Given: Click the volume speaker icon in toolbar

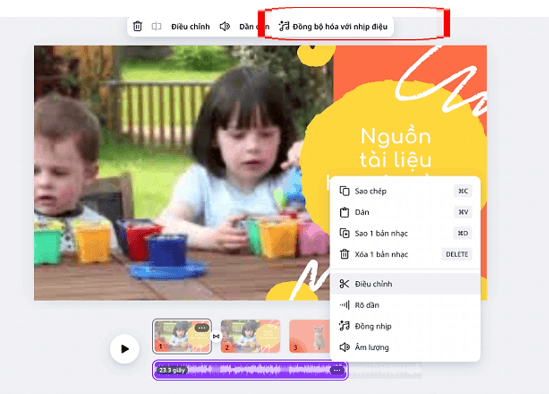Looking at the screenshot, I should click(224, 26).
